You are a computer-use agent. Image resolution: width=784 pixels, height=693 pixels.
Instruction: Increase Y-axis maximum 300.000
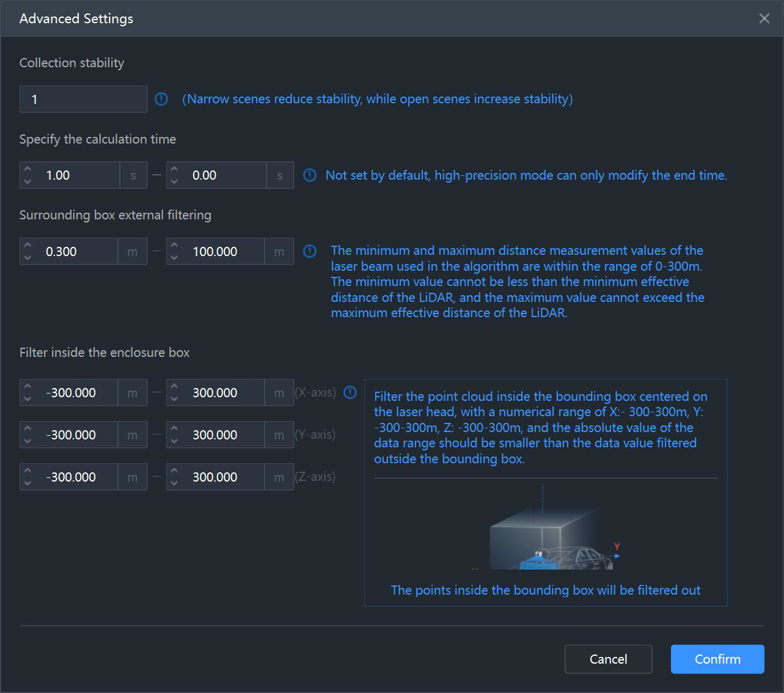[x=174, y=428]
